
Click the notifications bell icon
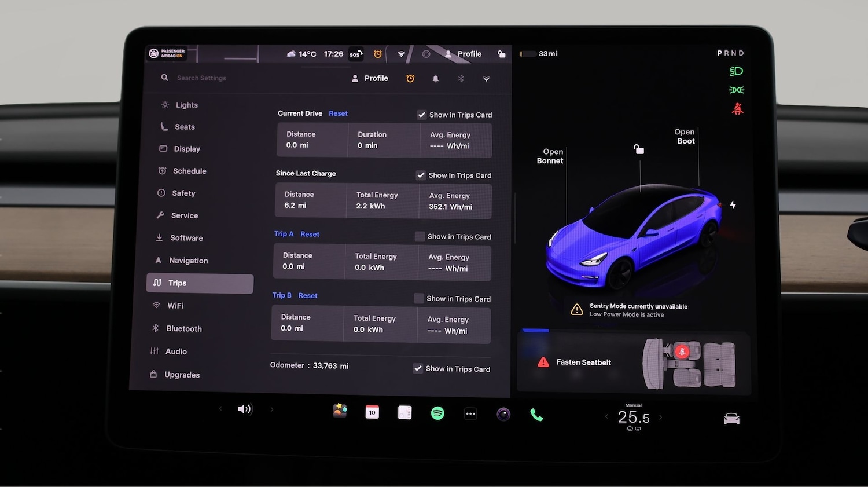(436, 78)
